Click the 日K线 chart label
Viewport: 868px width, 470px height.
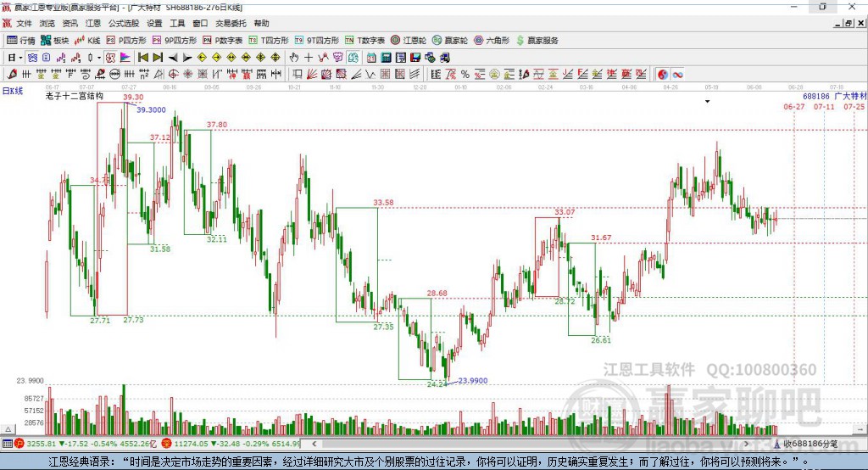pyautogui.click(x=13, y=91)
